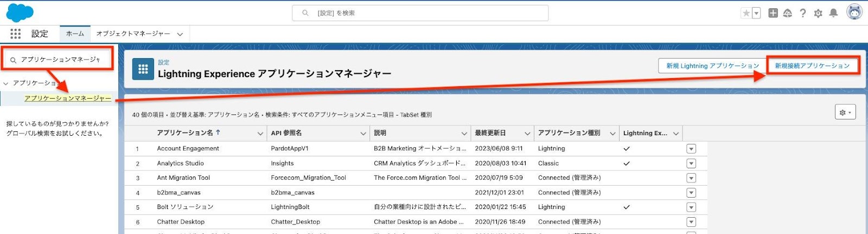Open the notifications bell icon
The image size is (868, 234).
coord(834,13)
